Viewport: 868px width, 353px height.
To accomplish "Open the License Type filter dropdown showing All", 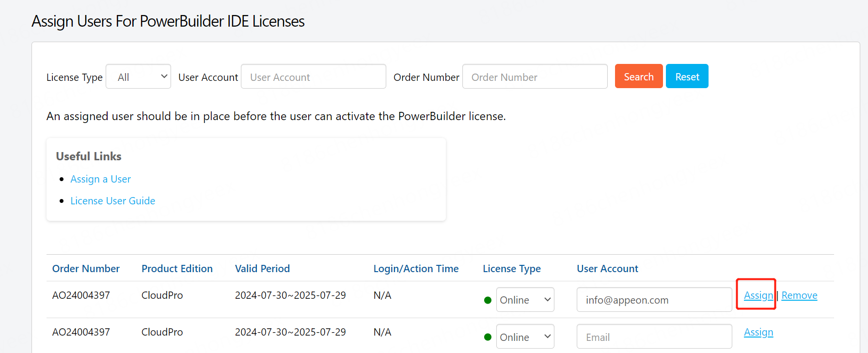I will tap(138, 77).
